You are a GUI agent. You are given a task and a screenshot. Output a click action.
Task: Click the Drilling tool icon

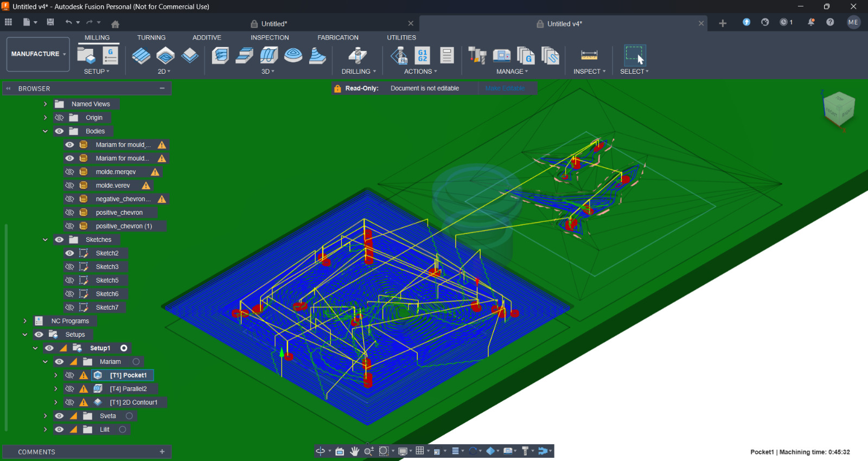pyautogui.click(x=357, y=55)
